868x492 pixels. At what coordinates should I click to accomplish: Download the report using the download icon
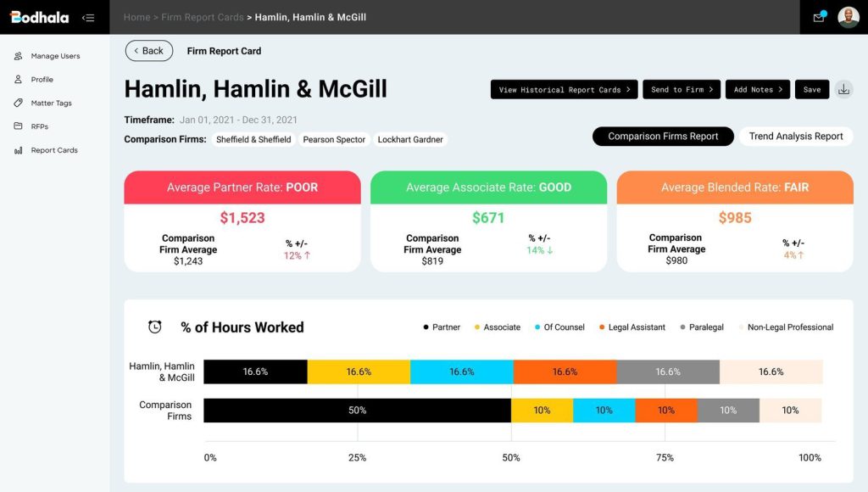pos(843,89)
